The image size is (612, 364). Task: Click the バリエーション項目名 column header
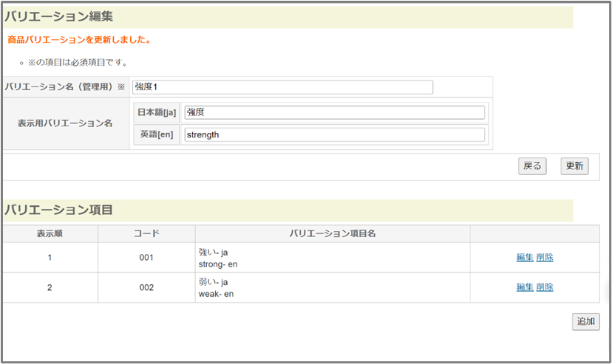pyautogui.click(x=333, y=233)
